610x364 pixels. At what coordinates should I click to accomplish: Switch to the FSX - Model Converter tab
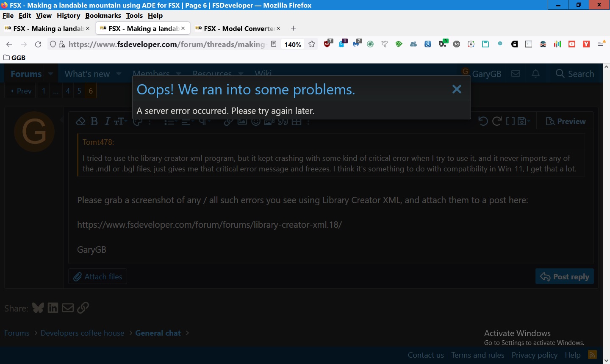pyautogui.click(x=238, y=28)
